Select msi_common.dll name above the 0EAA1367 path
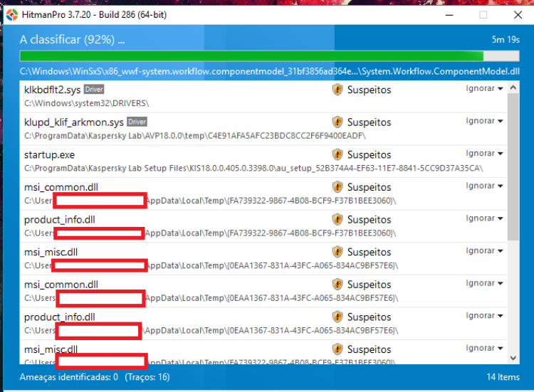The height and width of the screenshot is (392, 534). click(x=61, y=285)
